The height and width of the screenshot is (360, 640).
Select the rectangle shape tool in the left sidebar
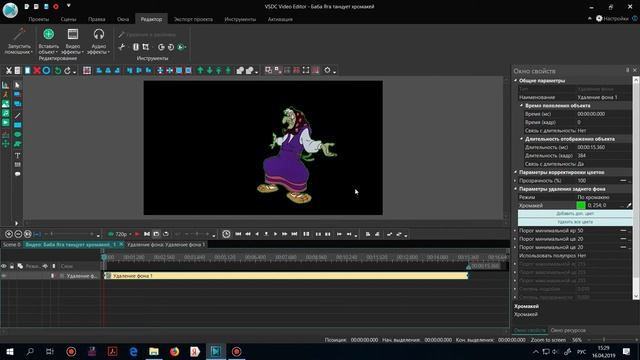pos(18,125)
